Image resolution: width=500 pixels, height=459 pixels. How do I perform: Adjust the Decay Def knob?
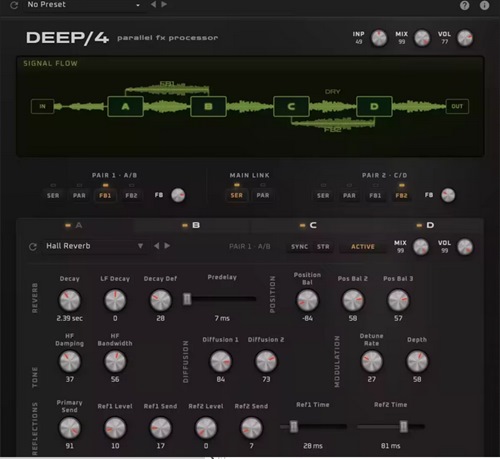point(161,300)
